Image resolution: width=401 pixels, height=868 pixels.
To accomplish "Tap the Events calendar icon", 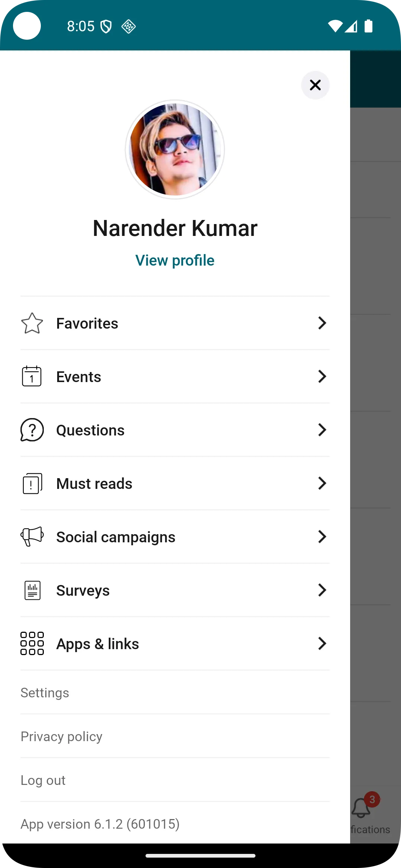I will [x=32, y=376].
